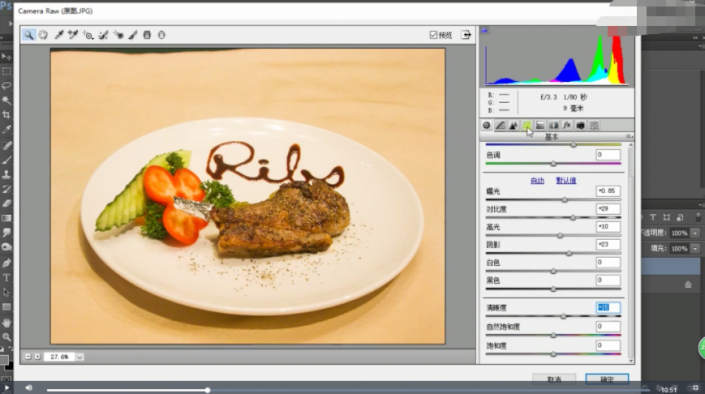The image size is (705, 394).
Task: Select the Radial Filter tool
Action: (x=161, y=35)
